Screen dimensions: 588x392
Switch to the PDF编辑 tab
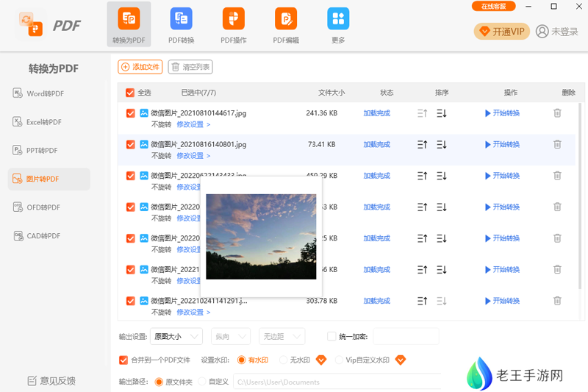[x=286, y=24]
